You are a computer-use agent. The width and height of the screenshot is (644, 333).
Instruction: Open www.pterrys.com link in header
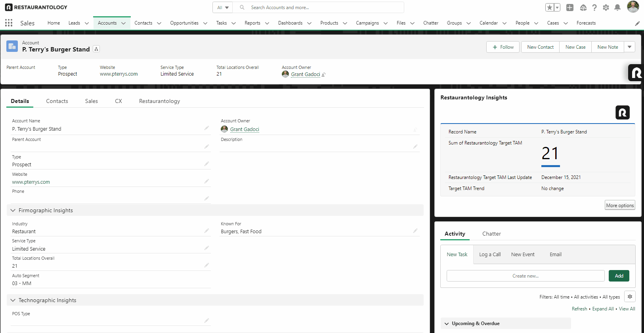click(119, 74)
